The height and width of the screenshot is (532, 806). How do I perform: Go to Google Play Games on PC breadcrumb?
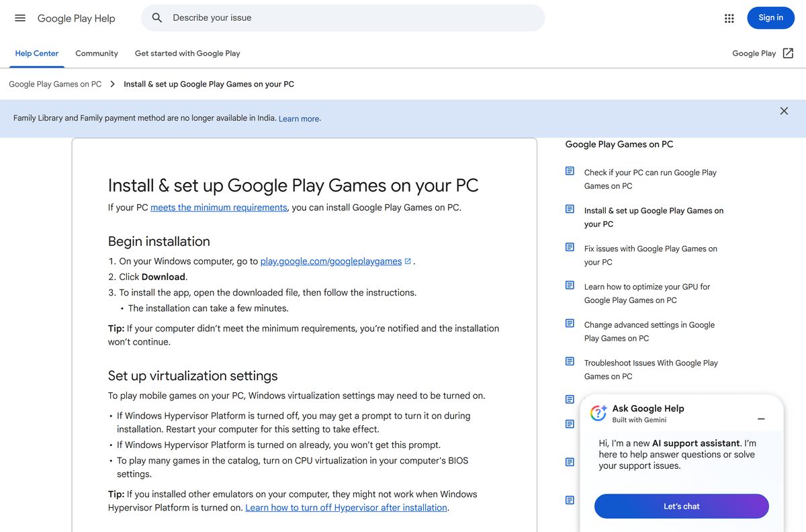pyautogui.click(x=55, y=84)
